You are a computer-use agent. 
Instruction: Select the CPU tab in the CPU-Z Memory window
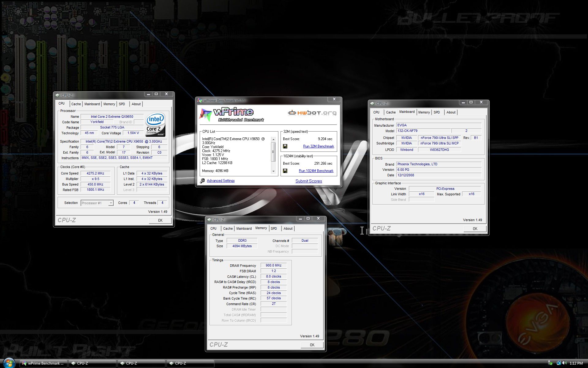[213, 228]
